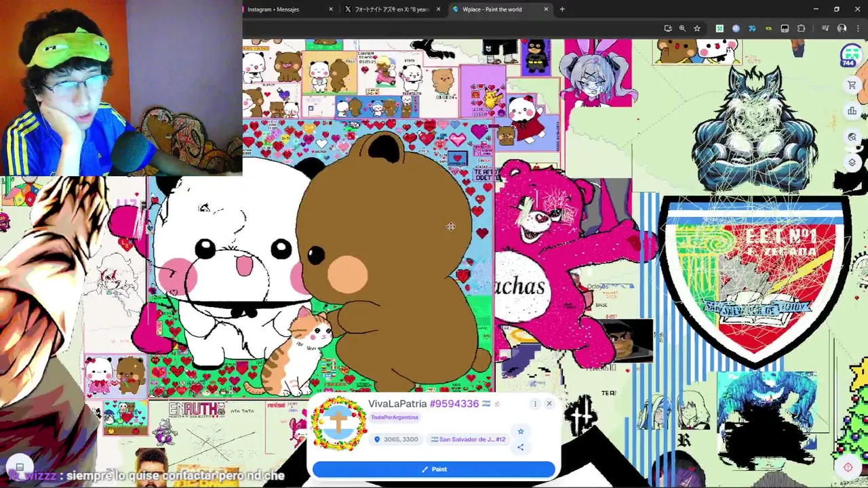Click the gavel icon beside the username
Screen dimensions: 868x488
tap(497, 404)
